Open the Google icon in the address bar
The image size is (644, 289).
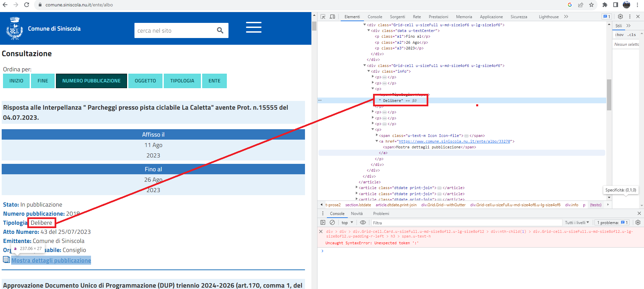(570, 5)
